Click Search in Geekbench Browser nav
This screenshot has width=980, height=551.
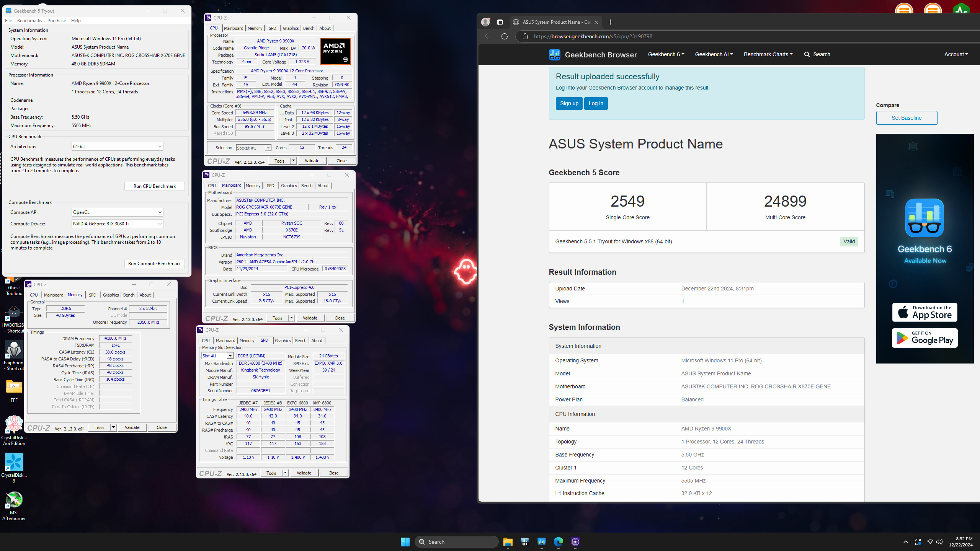click(817, 54)
